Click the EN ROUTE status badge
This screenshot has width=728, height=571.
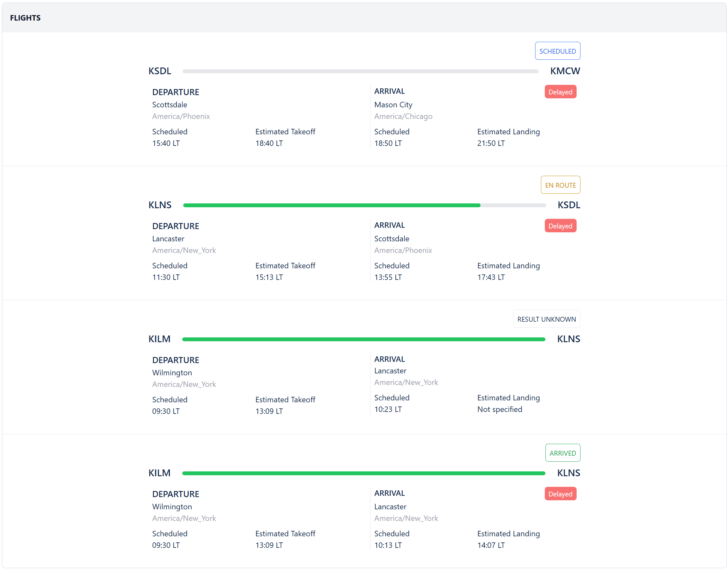[560, 185]
